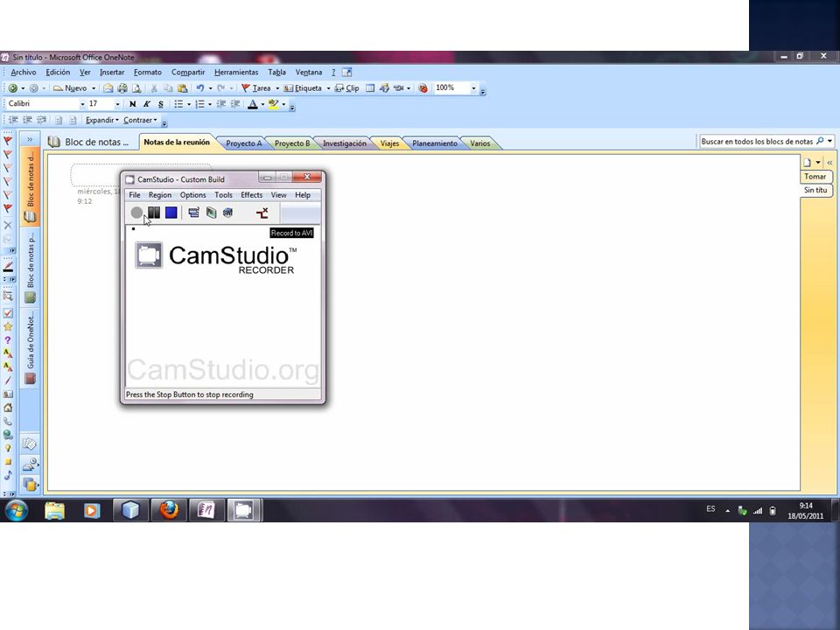Switch to the Investigación tab
Image resolution: width=840 pixels, height=630 pixels.
[345, 143]
